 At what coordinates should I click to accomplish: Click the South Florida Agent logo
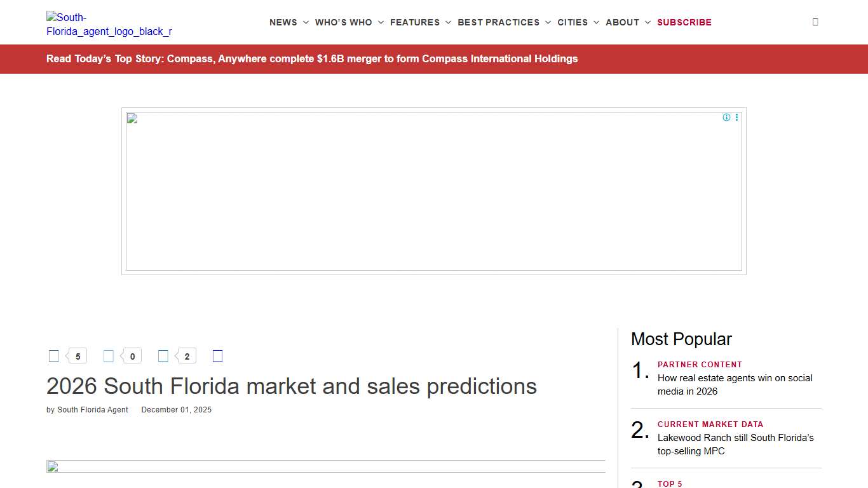point(109,25)
